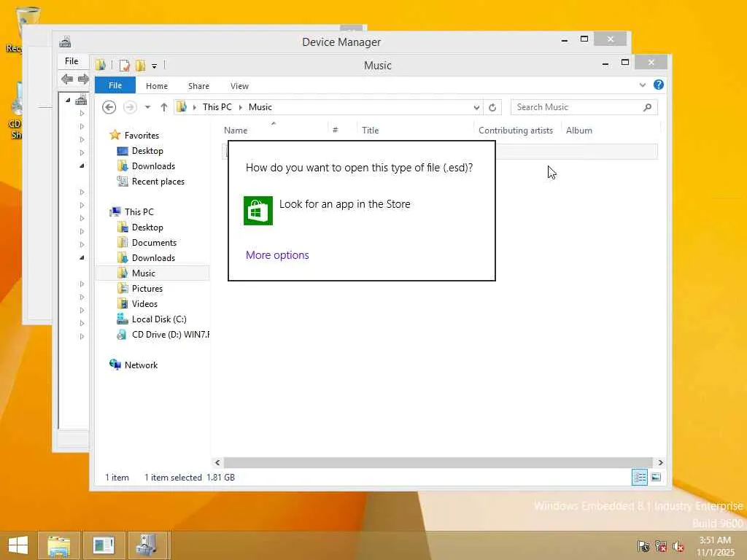Click Action Center flag tray icon
The height and width of the screenshot is (560, 747).
[x=643, y=546]
